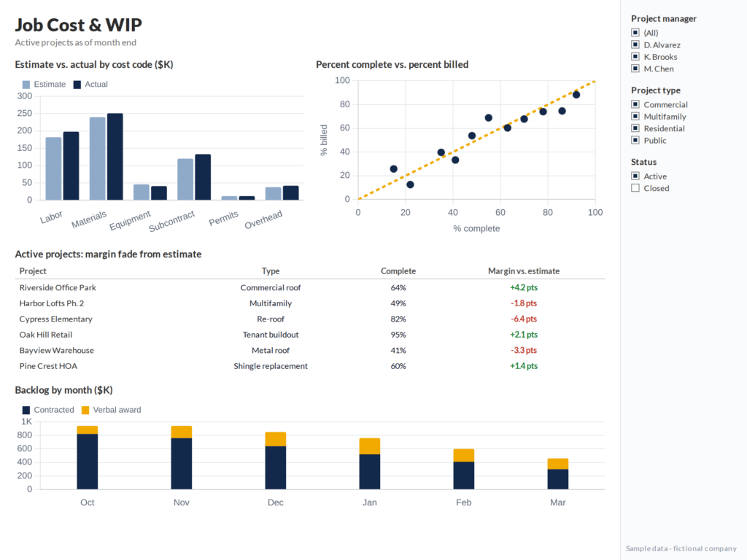Click the Subcontract Actual bar
Screen dimensions: 747x560
(203, 177)
